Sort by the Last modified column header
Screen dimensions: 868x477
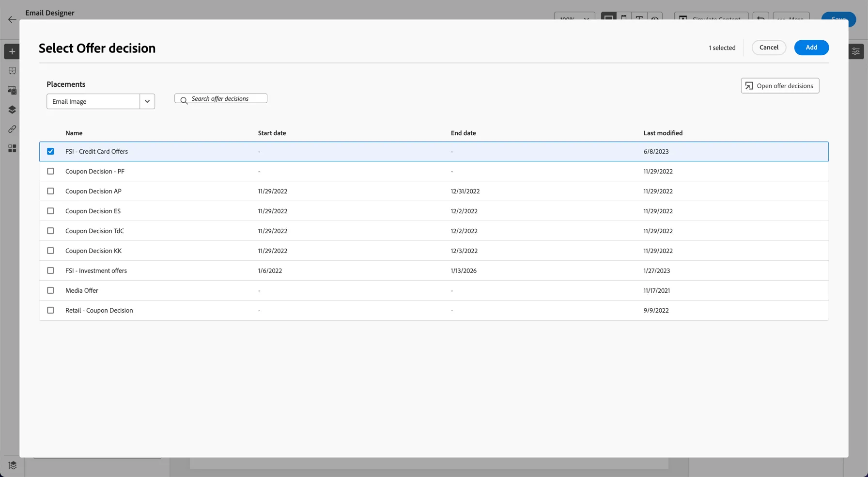[x=663, y=133]
